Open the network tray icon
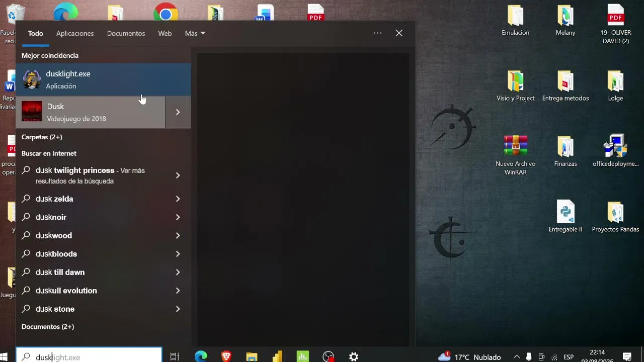The width and height of the screenshot is (644, 362). pos(554,357)
